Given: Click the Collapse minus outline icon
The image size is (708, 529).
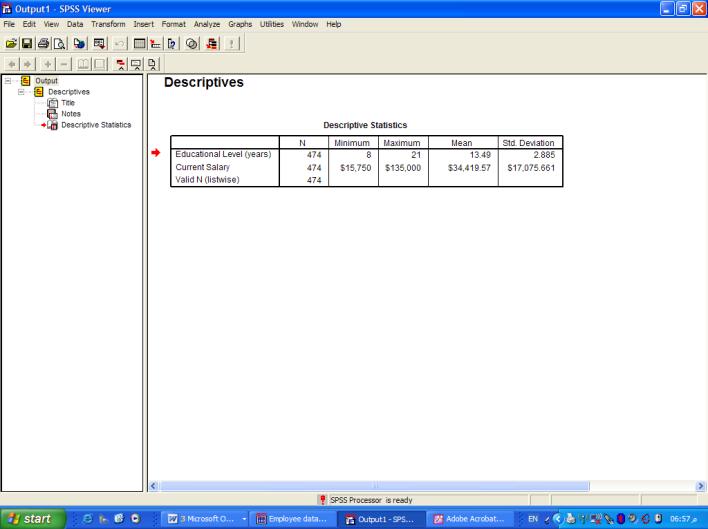Looking at the screenshot, I should (x=64, y=64).
